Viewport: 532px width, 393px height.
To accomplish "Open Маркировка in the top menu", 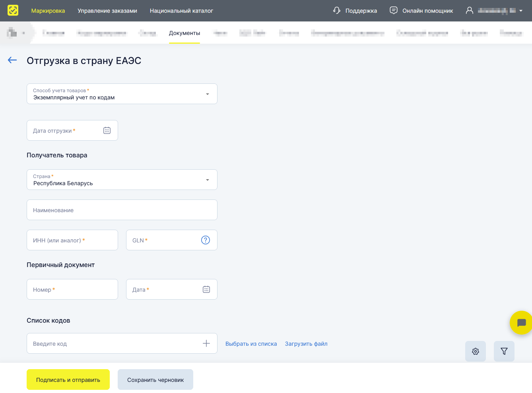I will coord(48,11).
